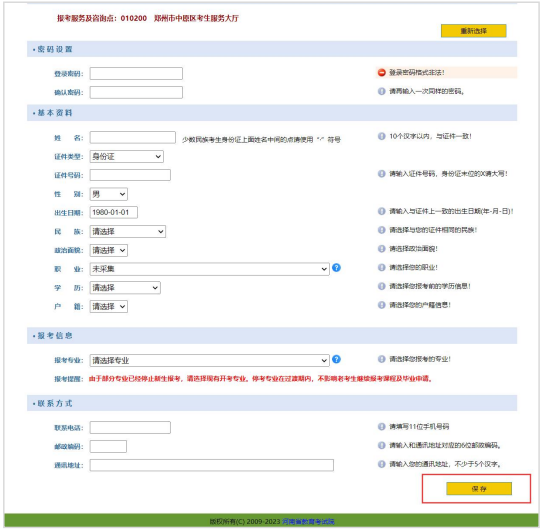Viewport: 542px width, 531px height.
Task: Open the 学历 dropdown
Action: coord(125,288)
